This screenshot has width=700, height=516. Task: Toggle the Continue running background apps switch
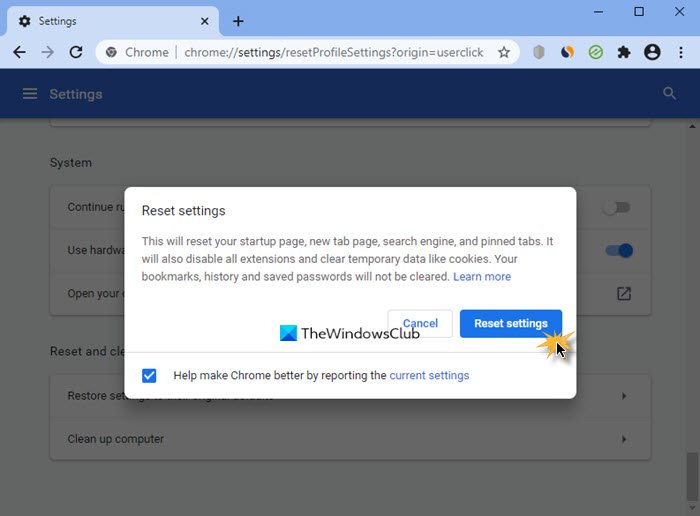(616, 207)
